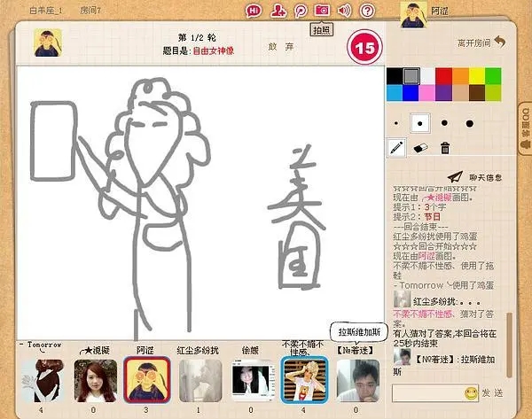The width and height of the screenshot is (532, 419).
Task: Click the add friend icon
Action: tap(278, 11)
